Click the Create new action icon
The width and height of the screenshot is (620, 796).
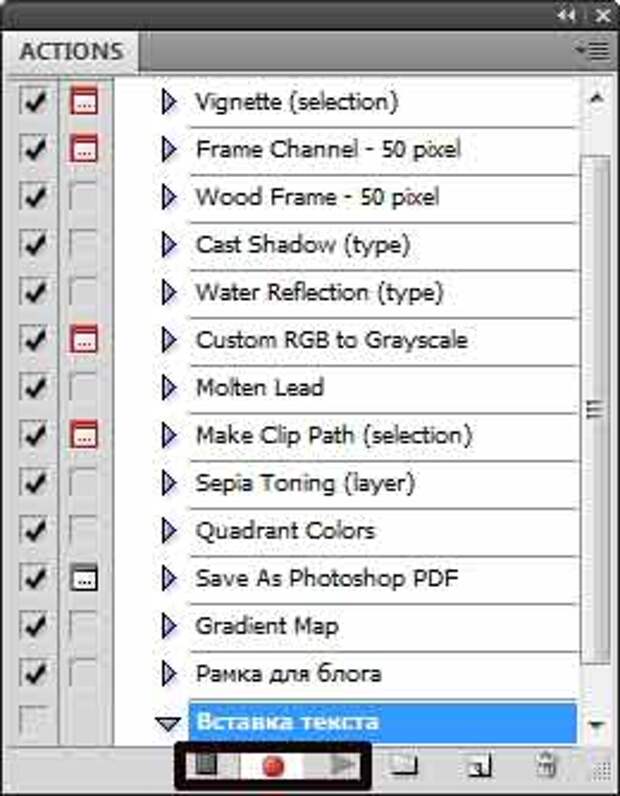point(478,766)
